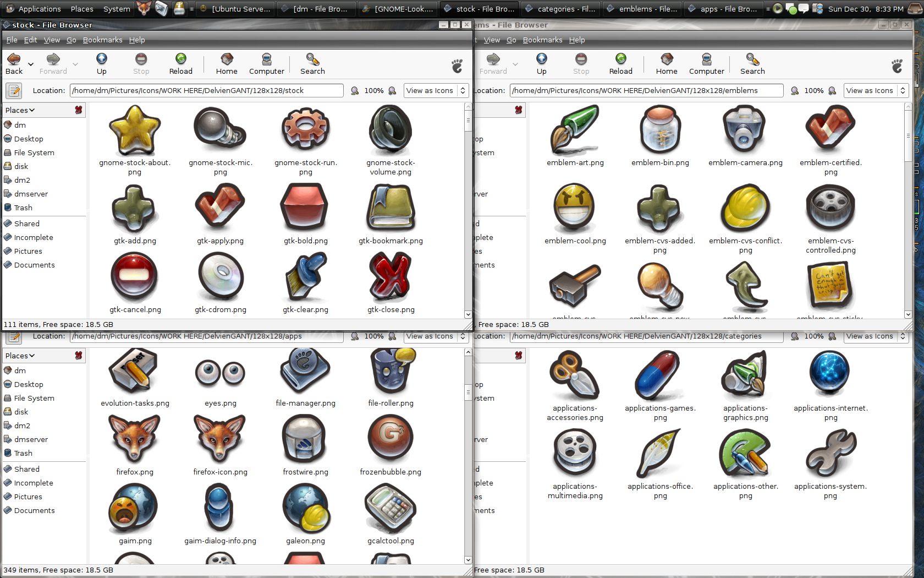Image resolution: width=924 pixels, height=578 pixels.
Task: Zoom out in the stock window location bar
Action: [355, 90]
